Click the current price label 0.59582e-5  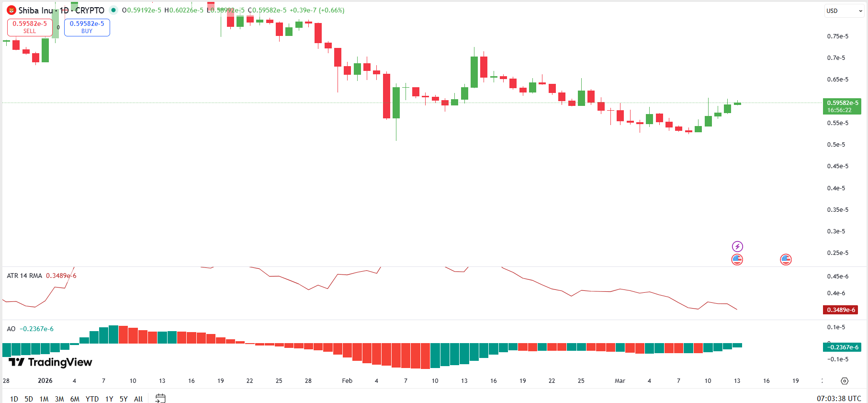click(843, 103)
